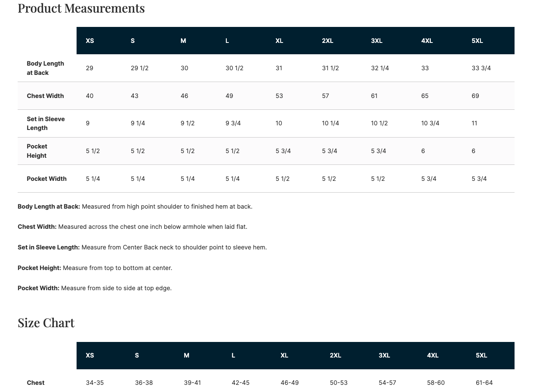Click M column header in Size Chart table
Screen dimensions: 536x392
(x=186, y=355)
